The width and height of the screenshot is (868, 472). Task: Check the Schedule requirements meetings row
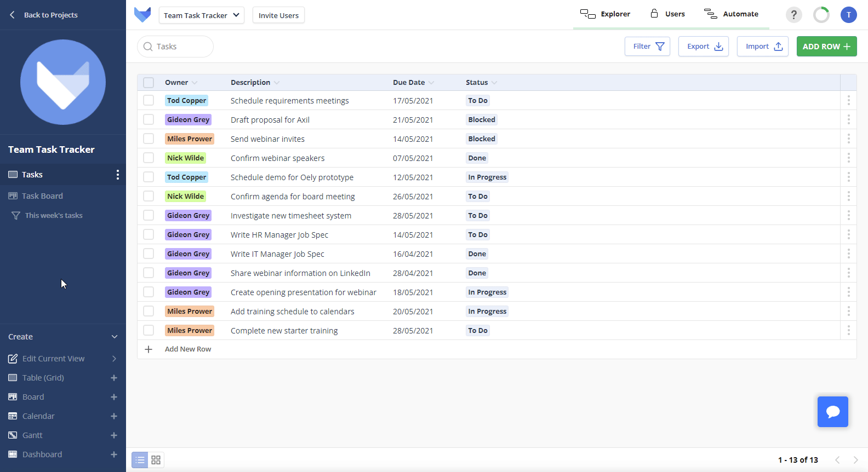(149, 100)
